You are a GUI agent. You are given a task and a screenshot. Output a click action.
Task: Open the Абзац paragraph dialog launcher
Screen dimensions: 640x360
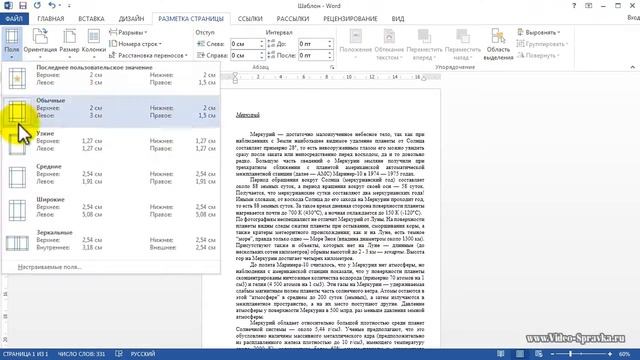[x=332, y=67]
